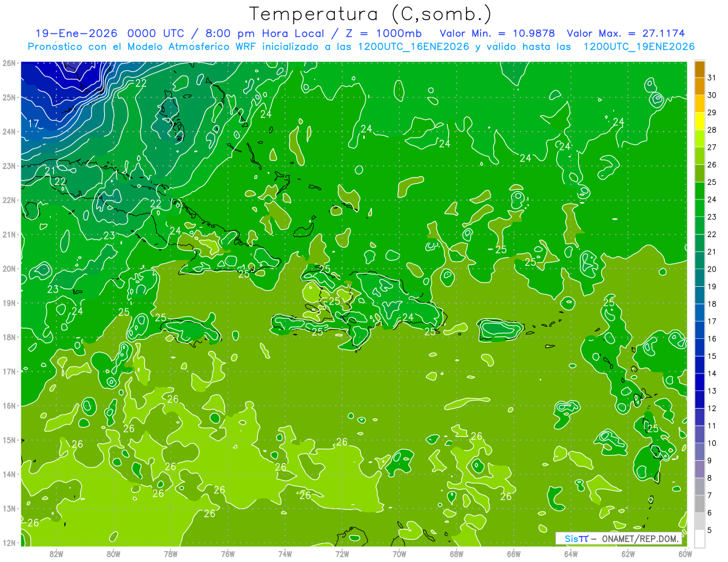Click the '19N' latitude axis label
This screenshot has height=562, width=728.
pos(9,303)
